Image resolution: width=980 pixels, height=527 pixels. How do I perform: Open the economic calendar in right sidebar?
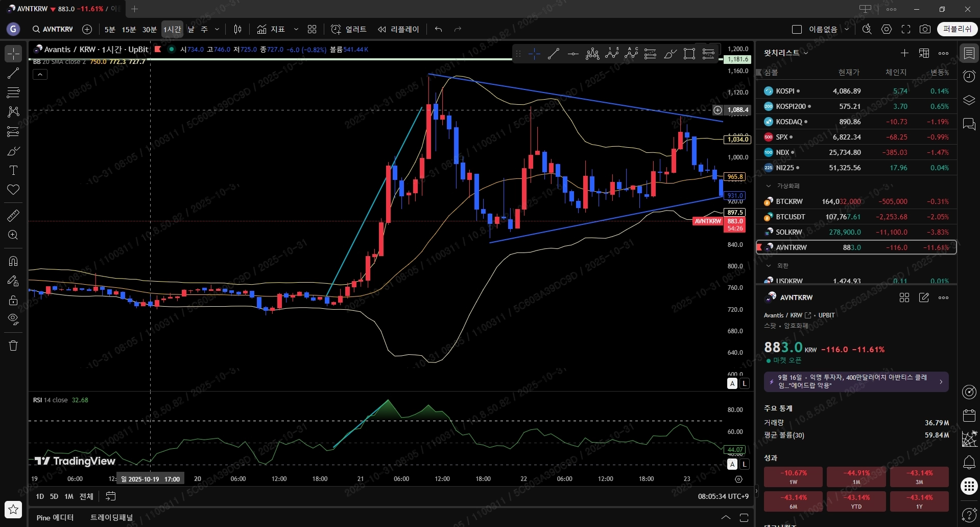click(x=969, y=416)
